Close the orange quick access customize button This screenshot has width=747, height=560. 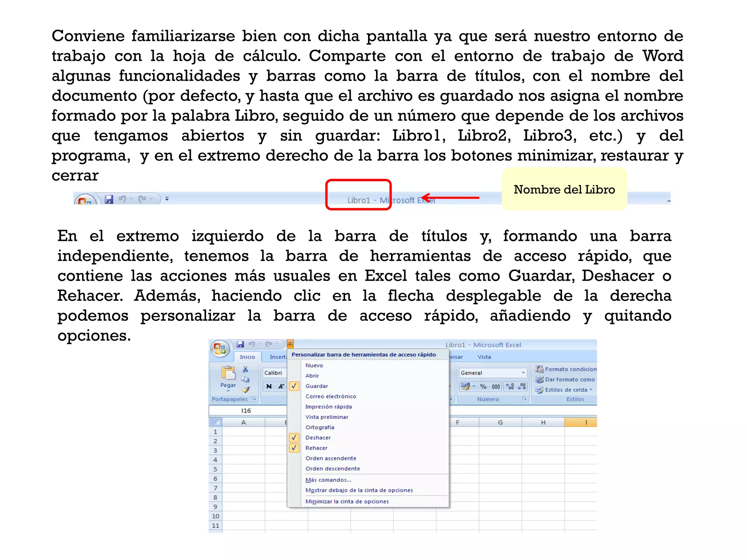click(x=290, y=344)
